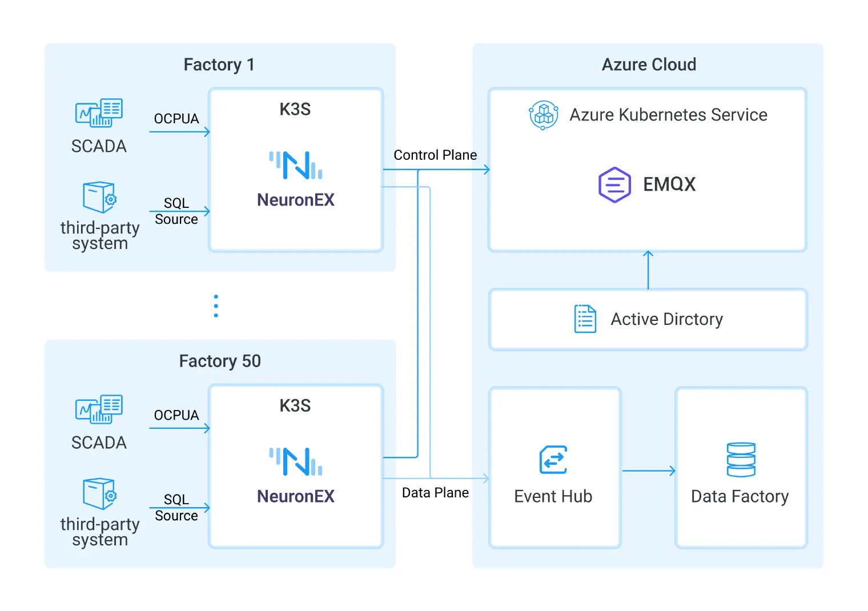The width and height of the screenshot is (868, 611).
Task: Click the arrow from Event Hub to Data Factory
Action: tap(648, 471)
